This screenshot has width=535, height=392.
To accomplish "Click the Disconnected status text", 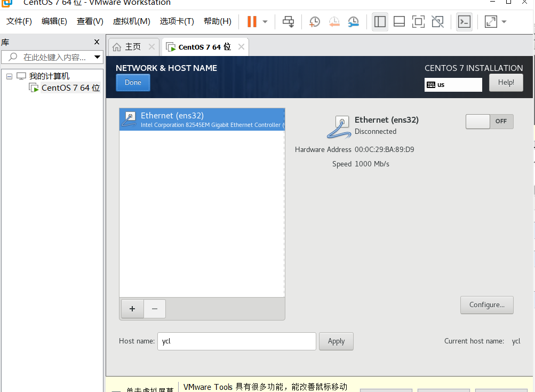I will [376, 131].
